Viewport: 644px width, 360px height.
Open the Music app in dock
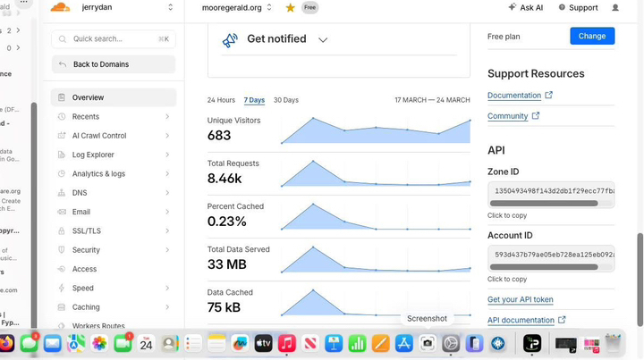[x=287, y=343]
